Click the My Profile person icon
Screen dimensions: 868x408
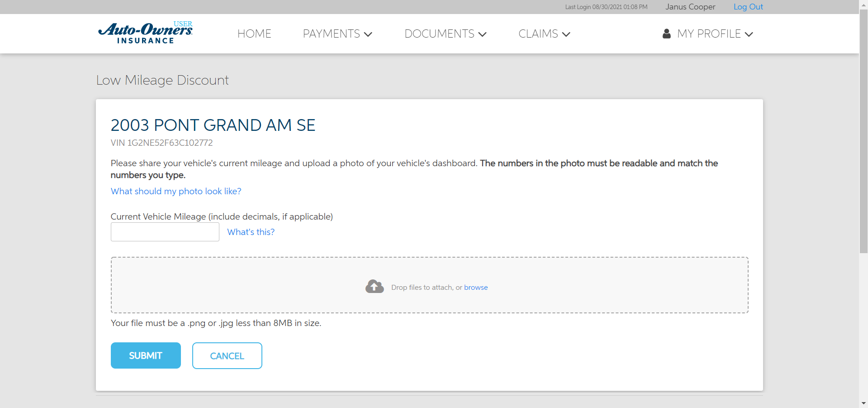pos(666,34)
